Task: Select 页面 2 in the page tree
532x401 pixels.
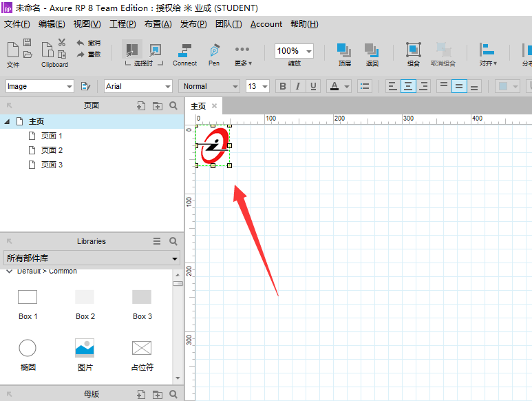Action: (x=52, y=150)
